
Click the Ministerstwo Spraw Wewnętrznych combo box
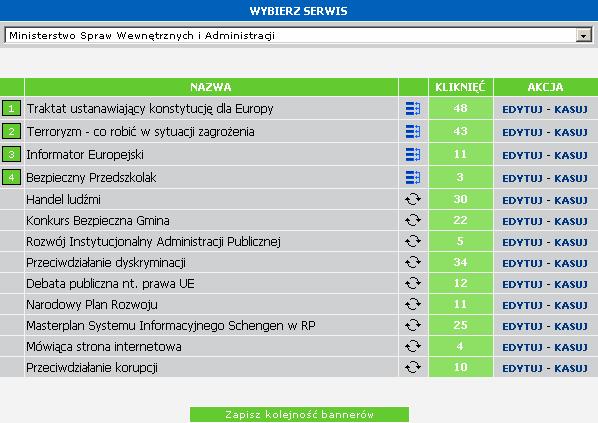298,35
